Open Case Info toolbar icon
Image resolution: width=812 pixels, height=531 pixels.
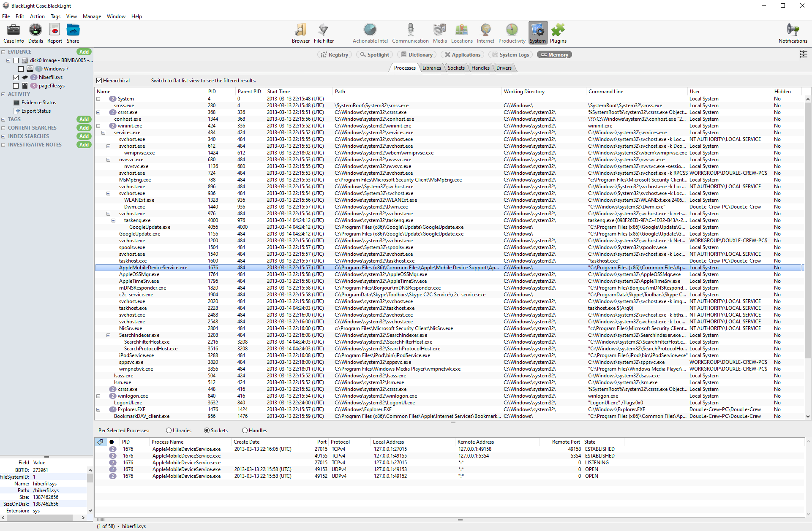(x=14, y=33)
